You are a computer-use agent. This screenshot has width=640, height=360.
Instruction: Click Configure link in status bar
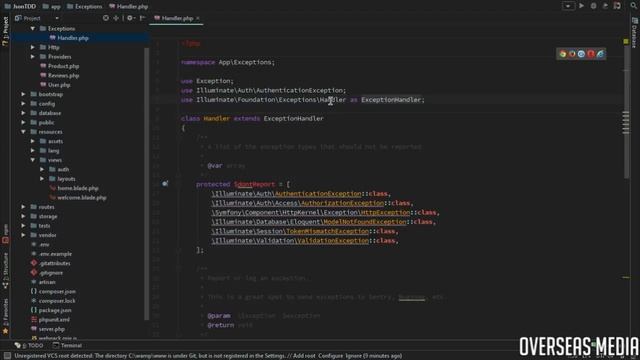(x=330, y=356)
